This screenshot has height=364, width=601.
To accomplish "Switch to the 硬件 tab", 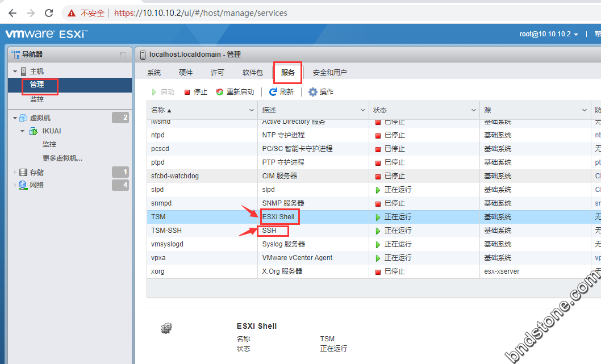I will click(186, 73).
